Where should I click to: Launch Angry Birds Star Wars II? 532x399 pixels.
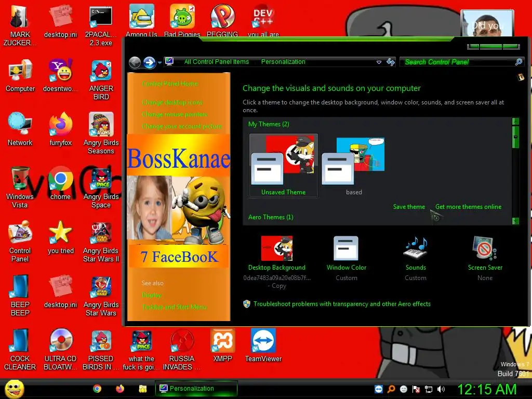(x=101, y=241)
